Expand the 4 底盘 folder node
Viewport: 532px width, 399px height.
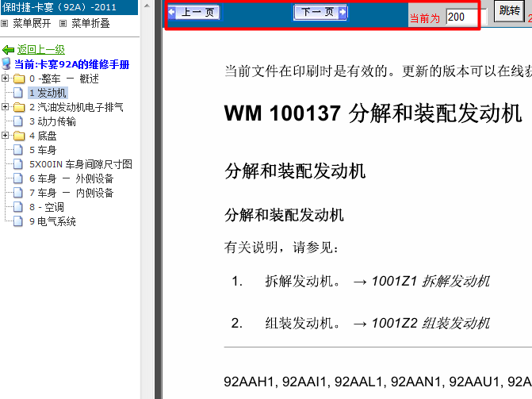pyautogui.click(x=5, y=136)
